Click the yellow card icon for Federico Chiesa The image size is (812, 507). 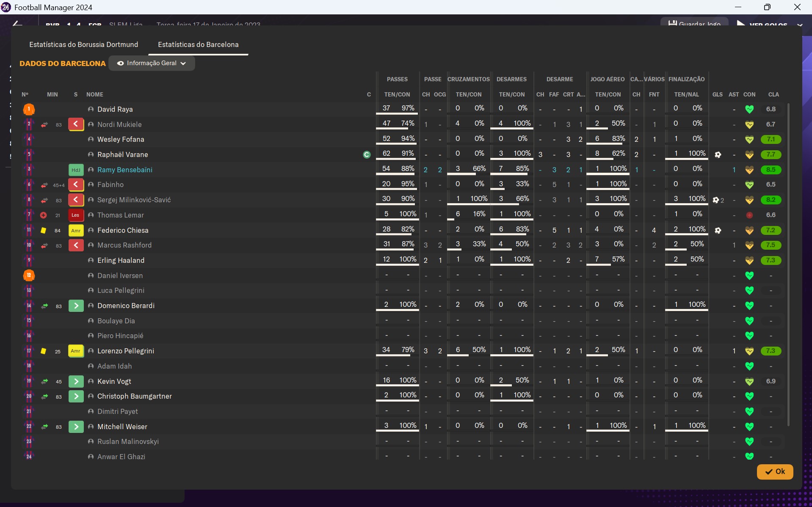tap(43, 231)
